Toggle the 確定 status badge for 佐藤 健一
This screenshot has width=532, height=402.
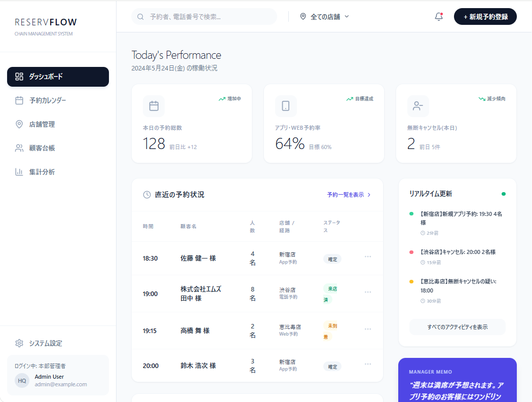pos(332,259)
